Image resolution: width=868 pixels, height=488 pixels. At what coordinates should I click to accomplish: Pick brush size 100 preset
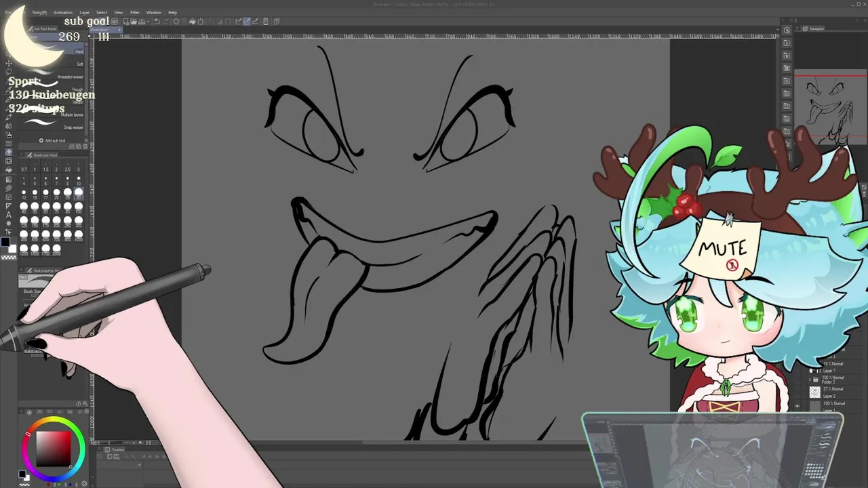[79, 208]
